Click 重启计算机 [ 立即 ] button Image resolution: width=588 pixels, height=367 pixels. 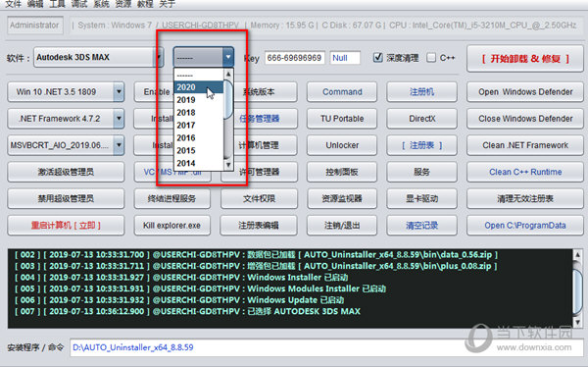[x=66, y=226]
